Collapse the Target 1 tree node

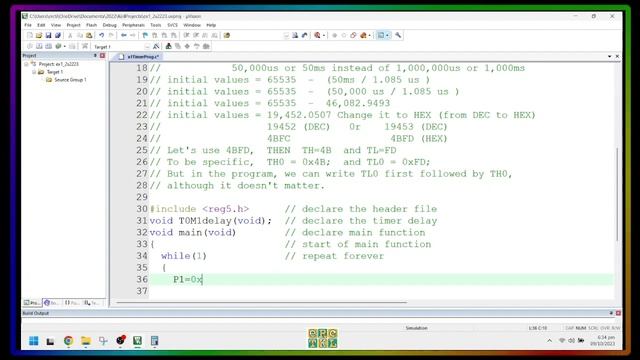(x=34, y=72)
